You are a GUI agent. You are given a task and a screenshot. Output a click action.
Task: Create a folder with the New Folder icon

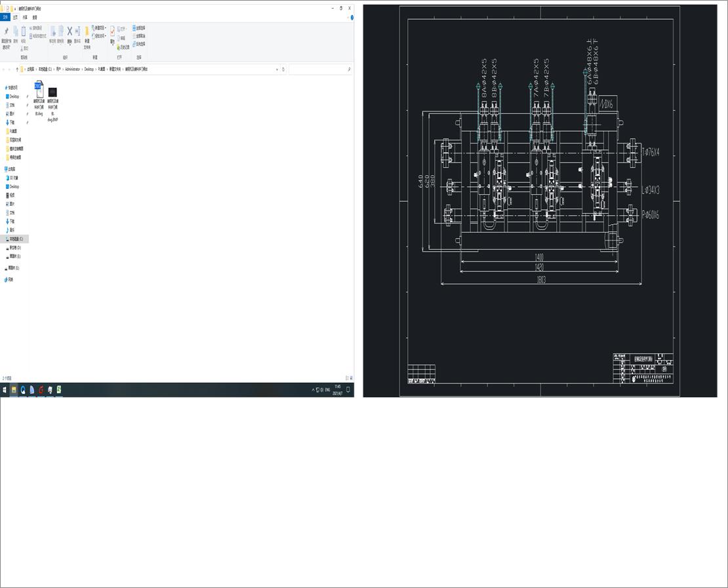(x=87, y=31)
